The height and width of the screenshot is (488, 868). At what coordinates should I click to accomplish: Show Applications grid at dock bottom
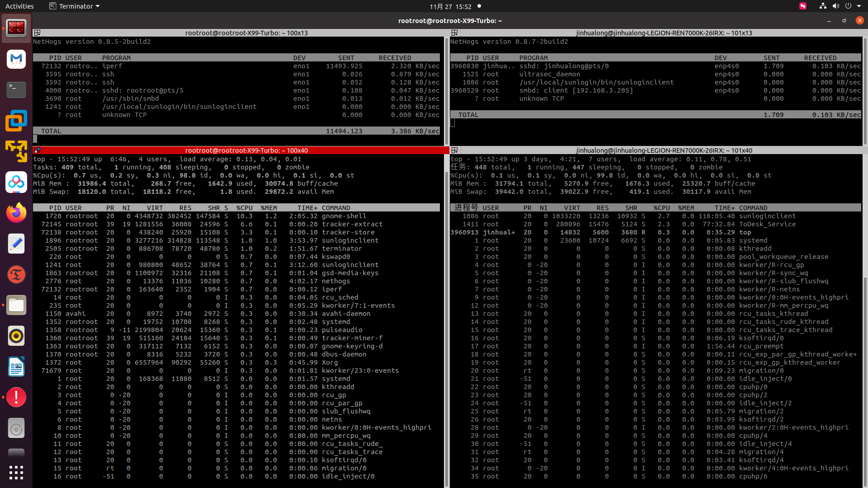pos(16,473)
